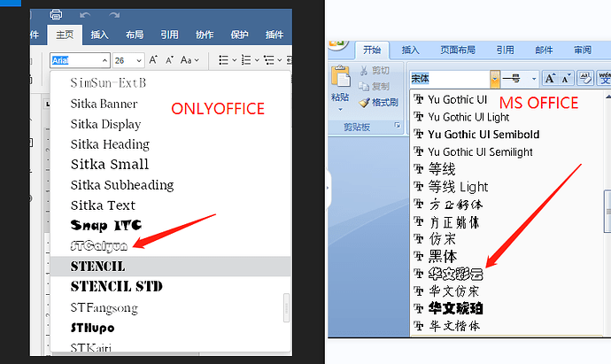Shrink font in MS Office ribbon

pos(566,78)
